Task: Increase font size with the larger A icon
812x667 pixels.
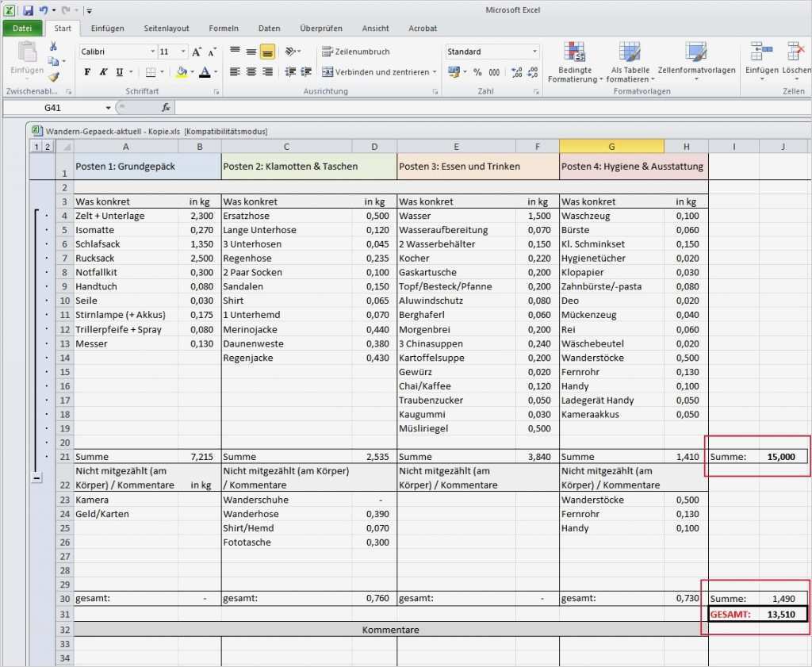Action: pos(197,52)
